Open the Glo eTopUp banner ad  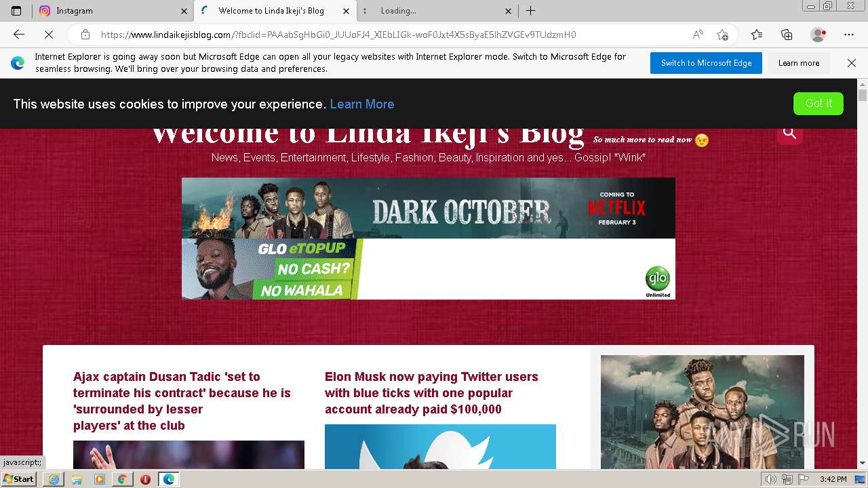[x=429, y=269]
